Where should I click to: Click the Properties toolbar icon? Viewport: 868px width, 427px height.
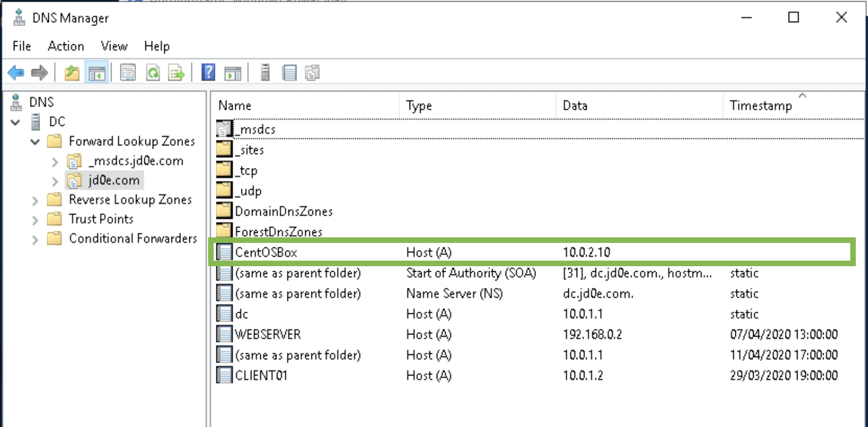click(x=128, y=72)
